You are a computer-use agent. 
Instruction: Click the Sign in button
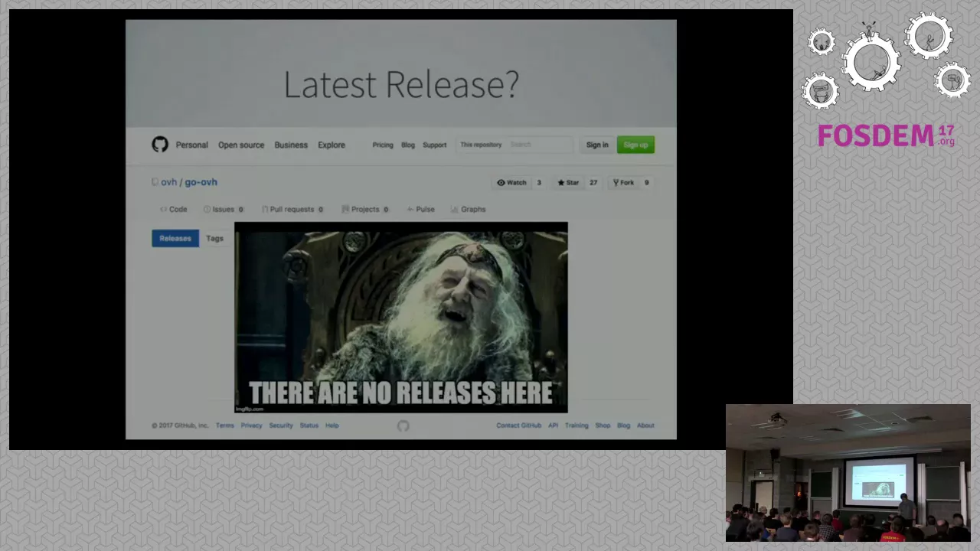tap(597, 145)
